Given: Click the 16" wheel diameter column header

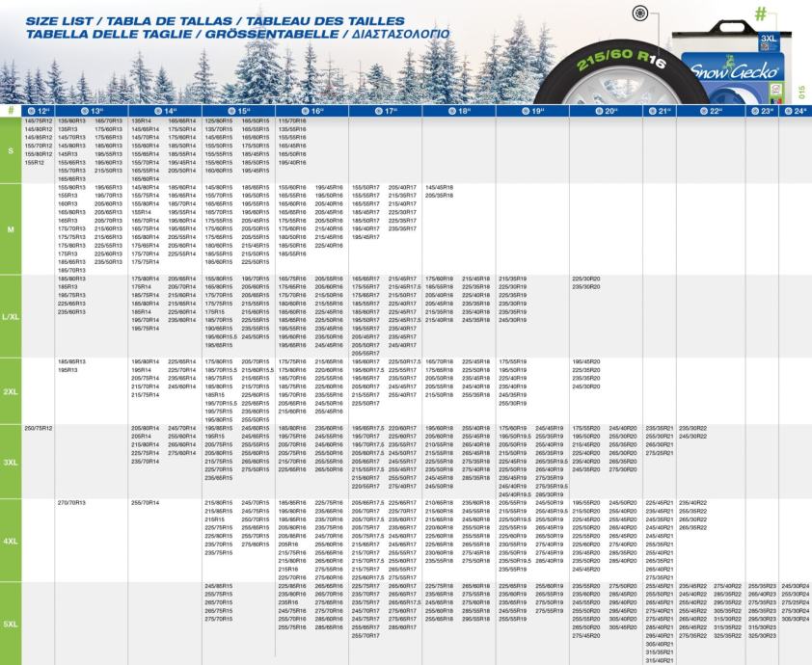Looking at the screenshot, I should point(312,111).
